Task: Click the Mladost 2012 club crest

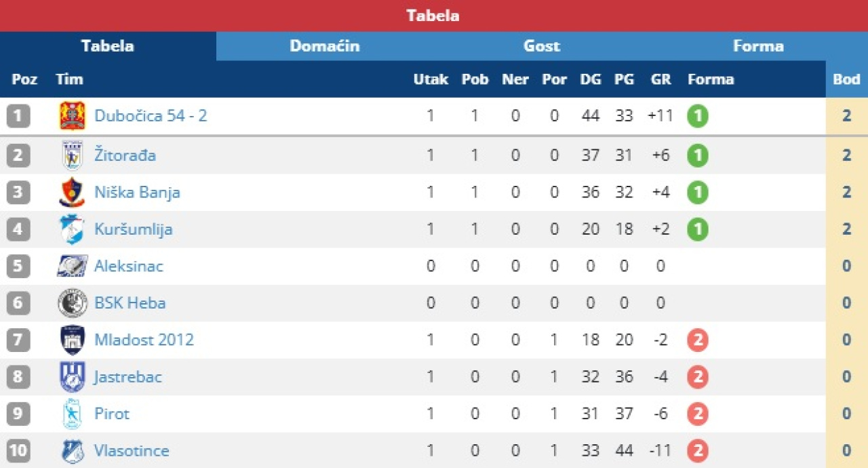Action: 72,340
